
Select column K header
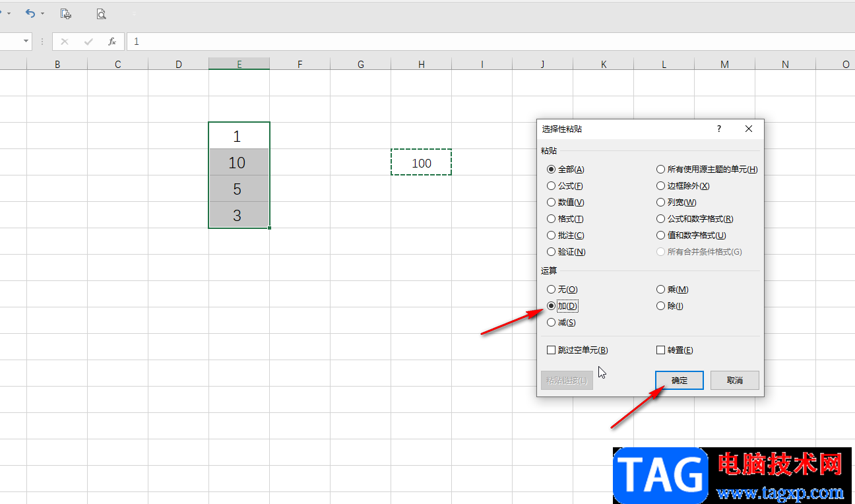(604, 64)
